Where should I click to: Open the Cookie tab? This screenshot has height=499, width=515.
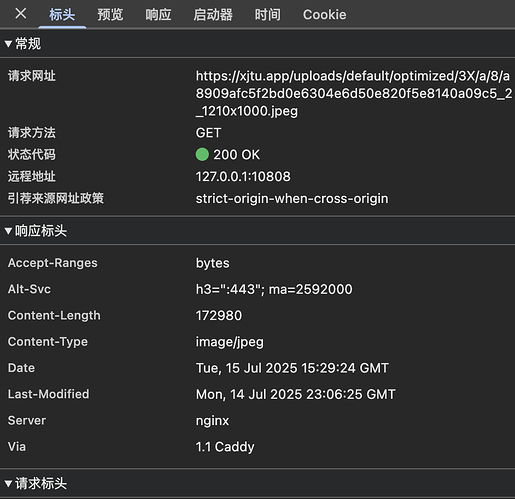325,15
